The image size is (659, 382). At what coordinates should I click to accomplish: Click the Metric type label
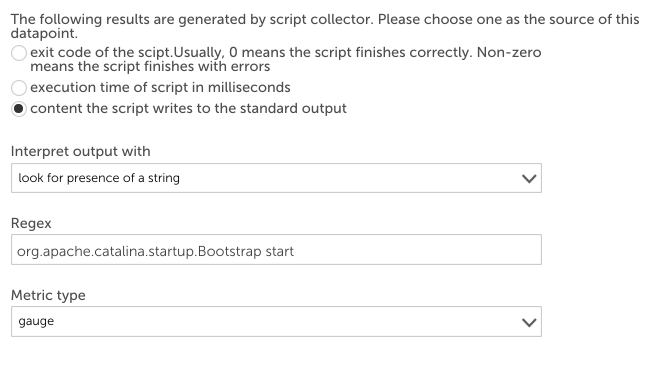[x=48, y=295]
